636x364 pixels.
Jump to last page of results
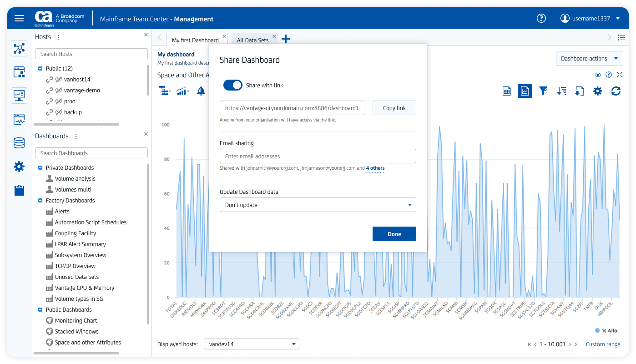click(576, 344)
